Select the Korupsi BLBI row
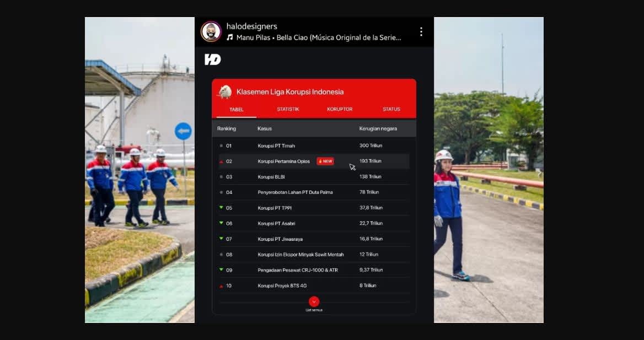 [x=314, y=177]
